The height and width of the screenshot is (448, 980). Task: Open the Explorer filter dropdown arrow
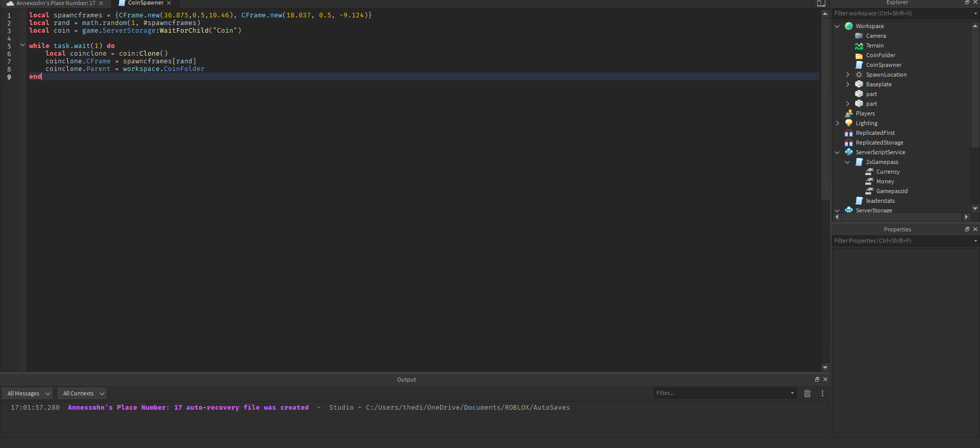pos(975,14)
